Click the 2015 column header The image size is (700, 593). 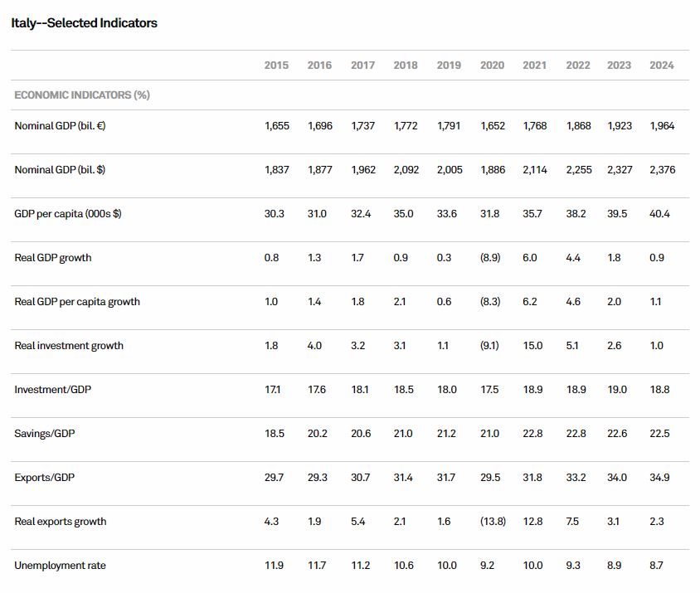276,66
